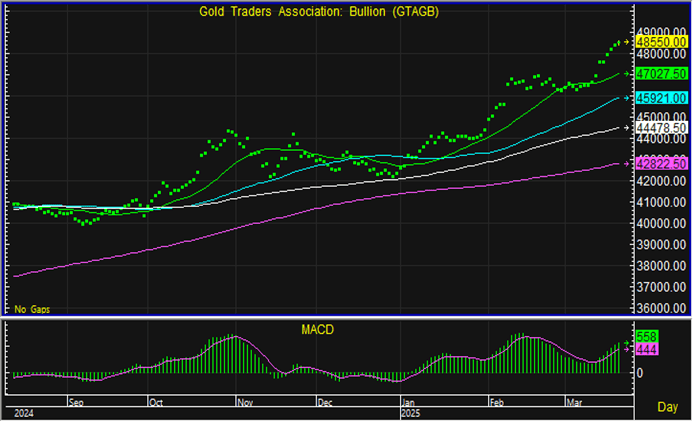Screen dimensions: 693x422
Task: Click the arrow beside the 48550.00 label
Action: point(627,42)
